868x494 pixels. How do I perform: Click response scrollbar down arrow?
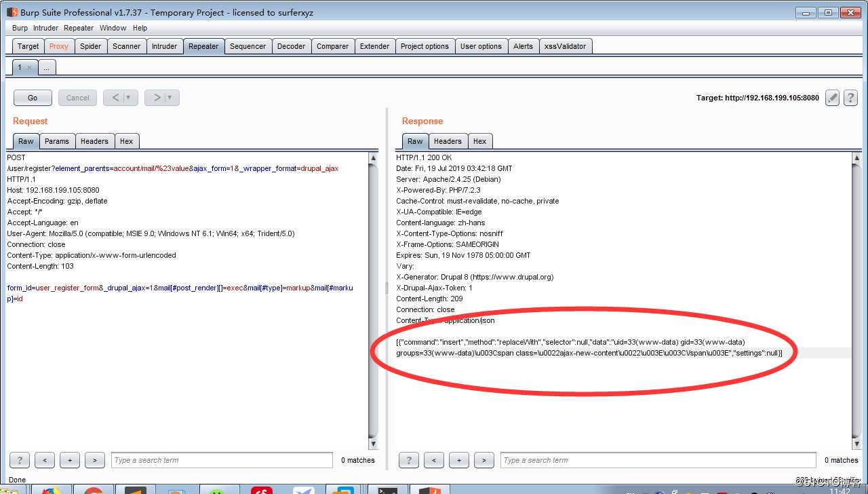pos(858,444)
